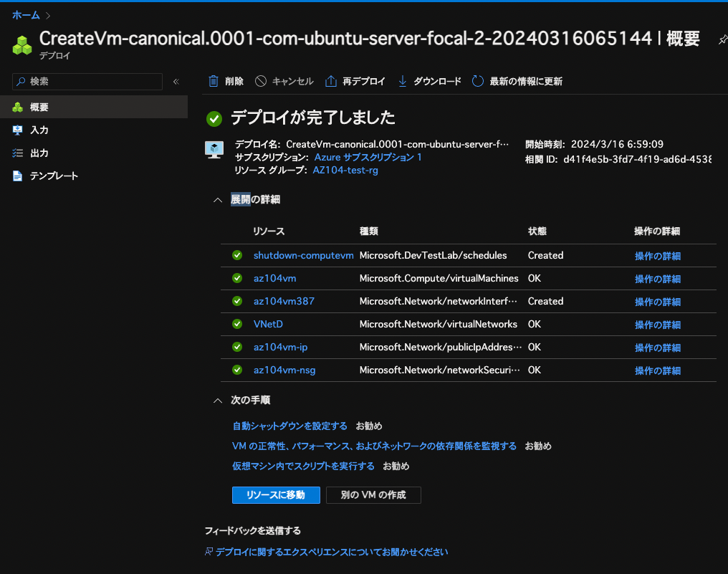This screenshot has width=728, height=574.
Task: Click the リソースに移動 button
Action: pyautogui.click(x=276, y=495)
